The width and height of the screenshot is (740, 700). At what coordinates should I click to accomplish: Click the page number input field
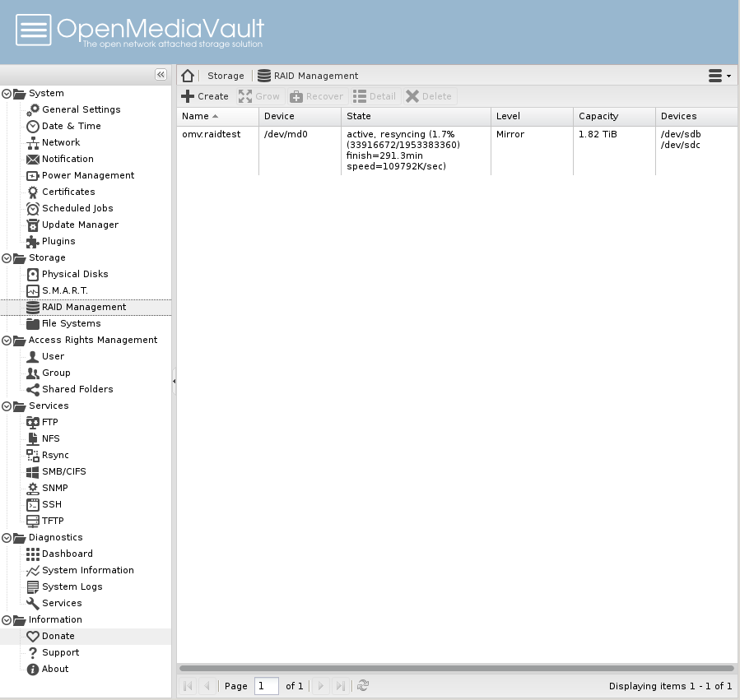click(x=266, y=685)
